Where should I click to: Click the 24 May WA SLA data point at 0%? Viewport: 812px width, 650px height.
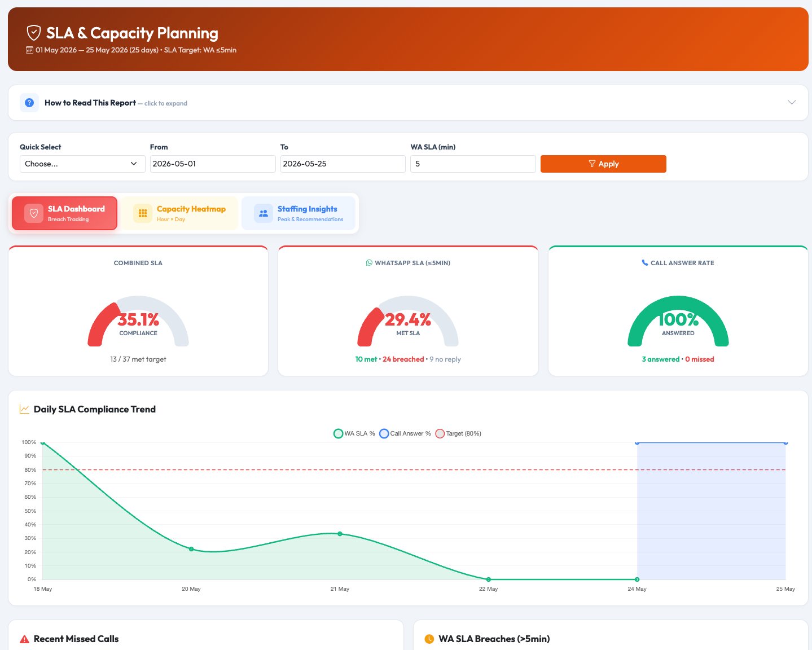click(637, 579)
